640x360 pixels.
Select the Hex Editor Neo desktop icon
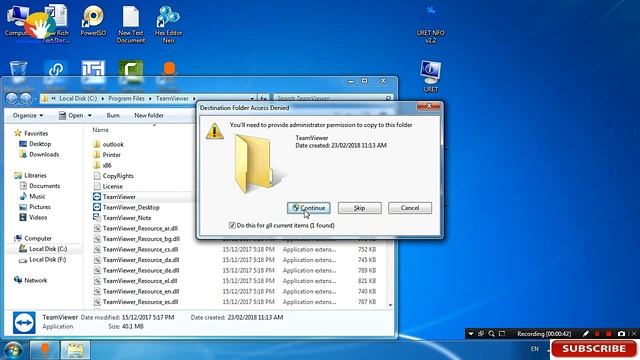click(169, 24)
